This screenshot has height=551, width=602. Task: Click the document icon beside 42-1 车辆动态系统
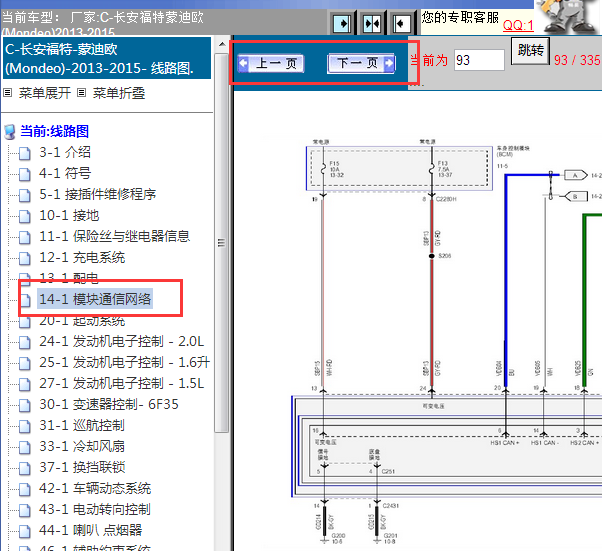(25, 489)
